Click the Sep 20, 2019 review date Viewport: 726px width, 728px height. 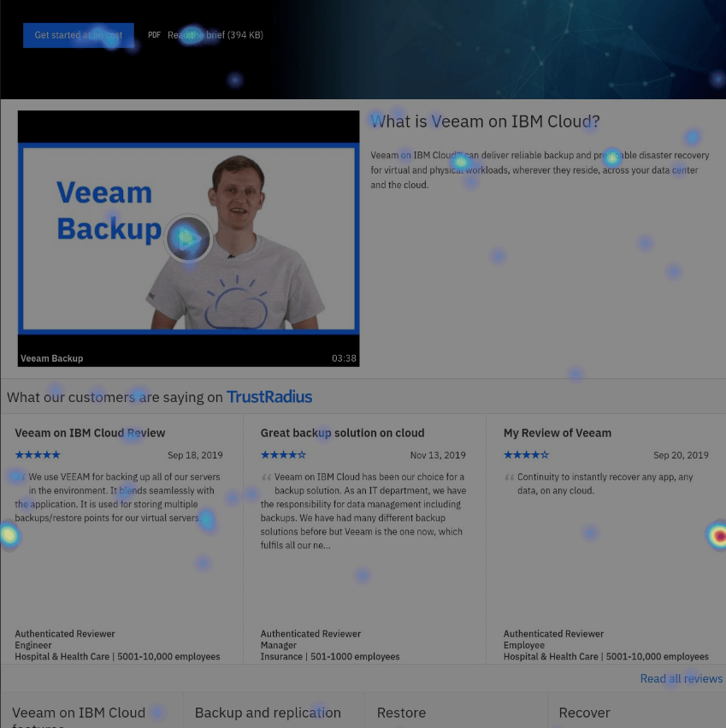[681, 455]
